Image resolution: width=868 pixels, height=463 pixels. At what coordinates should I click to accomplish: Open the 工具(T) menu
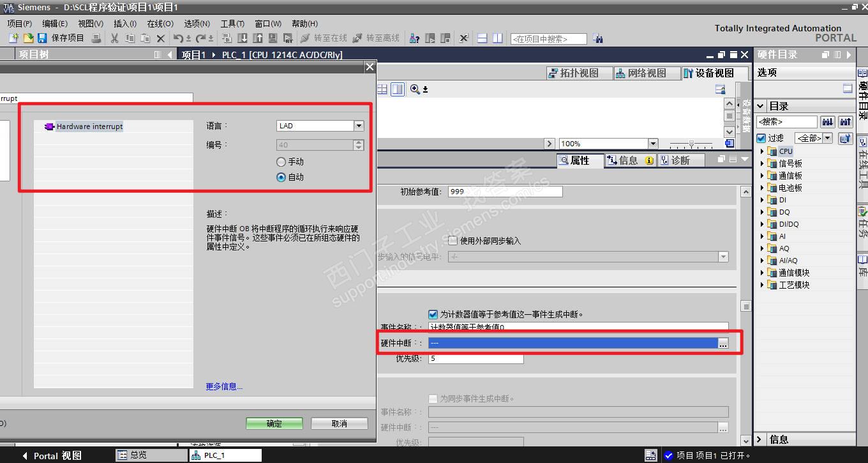pyautogui.click(x=232, y=24)
